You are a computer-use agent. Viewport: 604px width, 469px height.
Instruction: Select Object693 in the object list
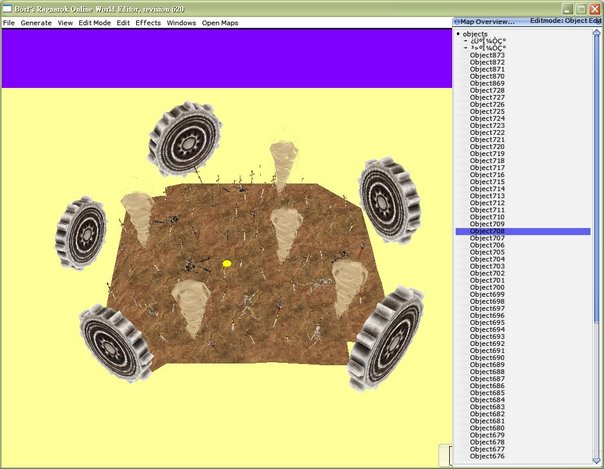coord(487,337)
